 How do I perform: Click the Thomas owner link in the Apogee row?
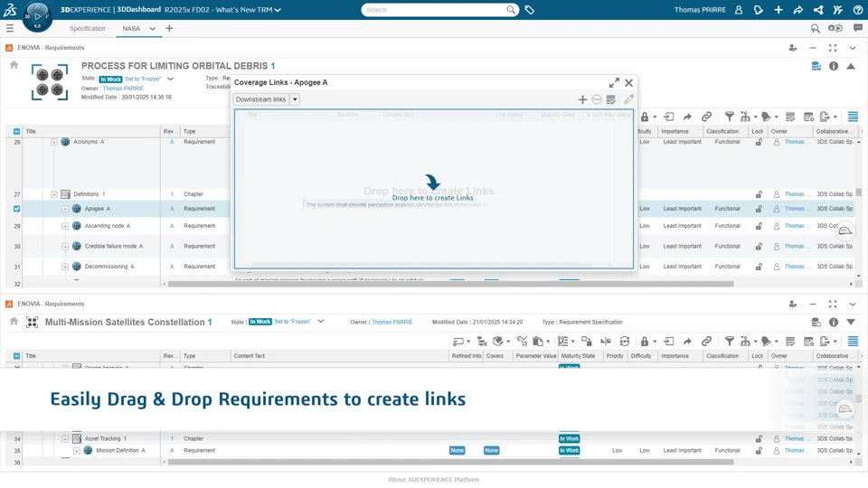795,209
